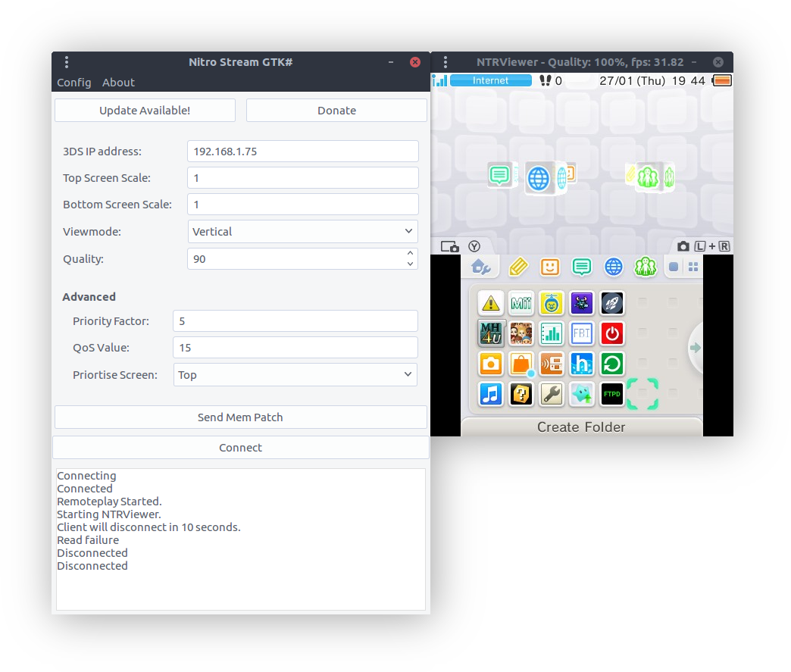Open the blue music note Sound icon
The width and height of the screenshot is (791, 672).
[x=490, y=394]
